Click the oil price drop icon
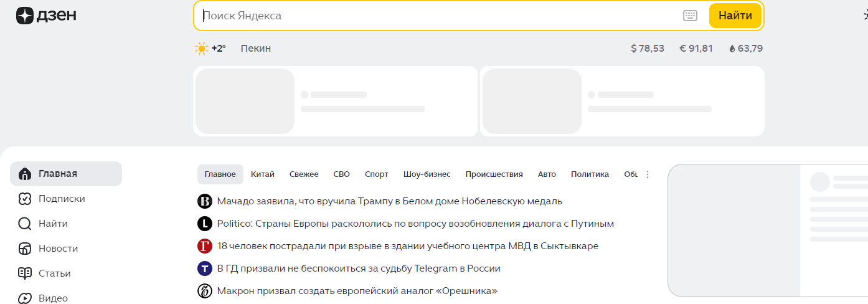This screenshot has width=868, height=304. (732, 49)
